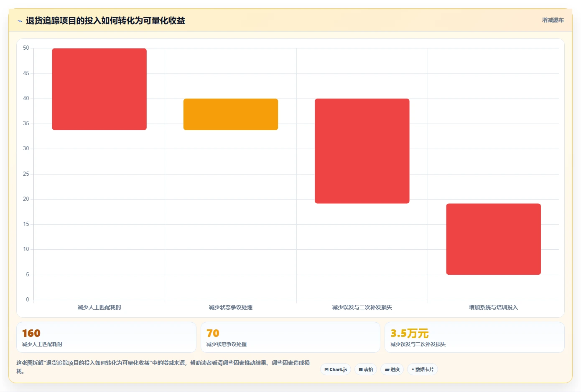The height and width of the screenshot is (392, 581).
Task: Click the x-axis label 增加系统与培训投入
Action: point(494,307)
